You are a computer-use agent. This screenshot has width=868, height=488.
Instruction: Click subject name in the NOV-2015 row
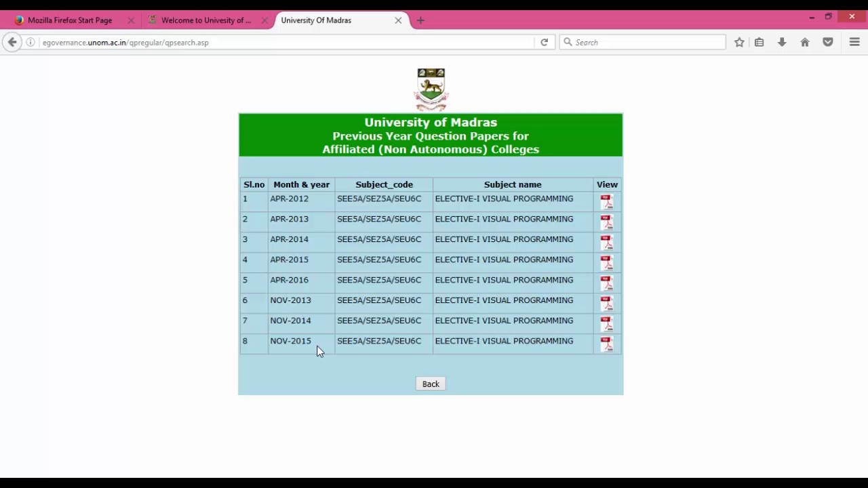[x=504, y=341]
